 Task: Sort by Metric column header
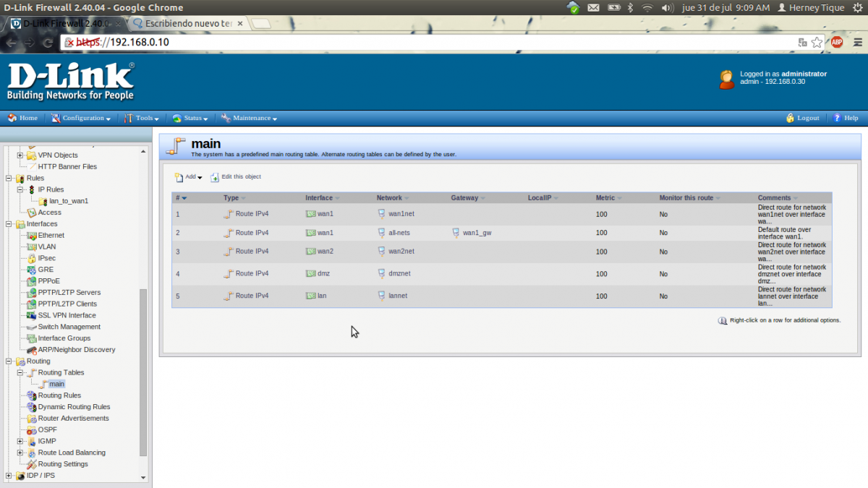(609, 198)
